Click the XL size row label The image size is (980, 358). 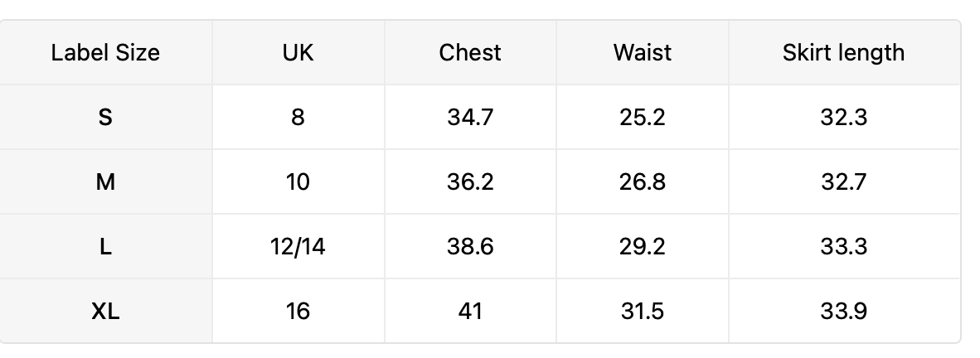105,311
